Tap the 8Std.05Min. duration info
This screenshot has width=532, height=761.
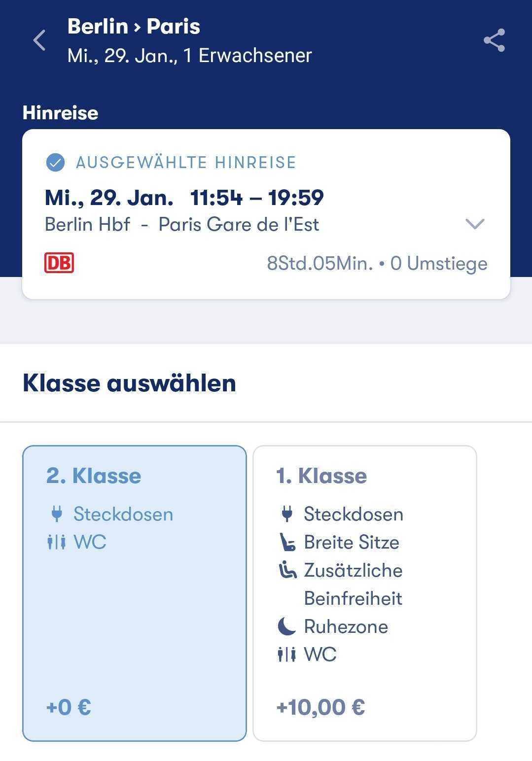tap(319, 264)
